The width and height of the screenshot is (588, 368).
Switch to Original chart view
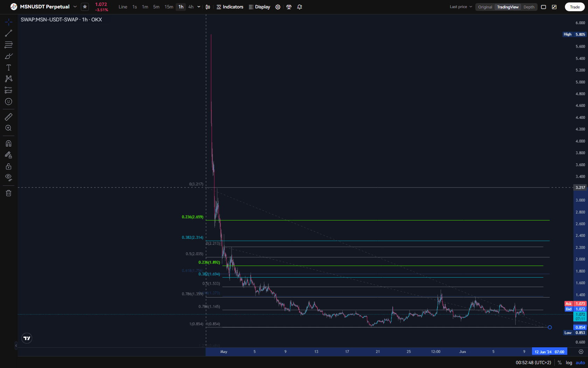coord(485,7)
